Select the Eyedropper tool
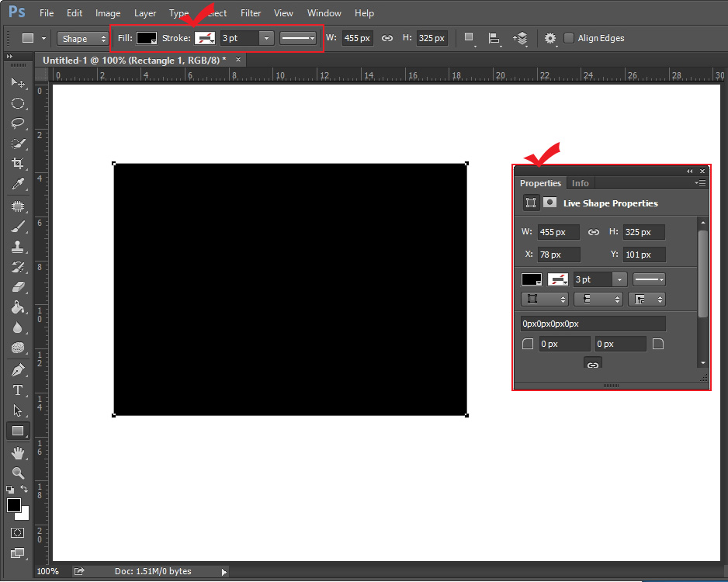Image resolution: width=728 pixels, height=582 pixels. click(18, 184)
